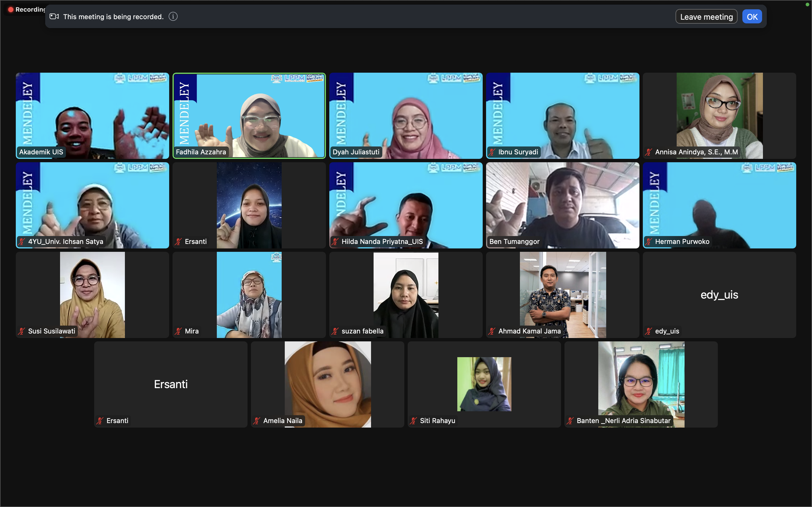Click the info icon beside recording notice
Viewport: 812px width, 507px height.
tap(173, 16)
